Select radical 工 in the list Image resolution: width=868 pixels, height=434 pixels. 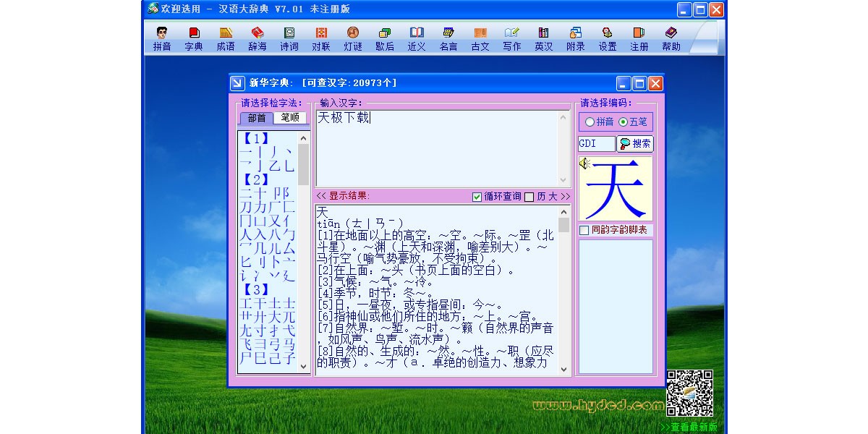coord(247,303)
